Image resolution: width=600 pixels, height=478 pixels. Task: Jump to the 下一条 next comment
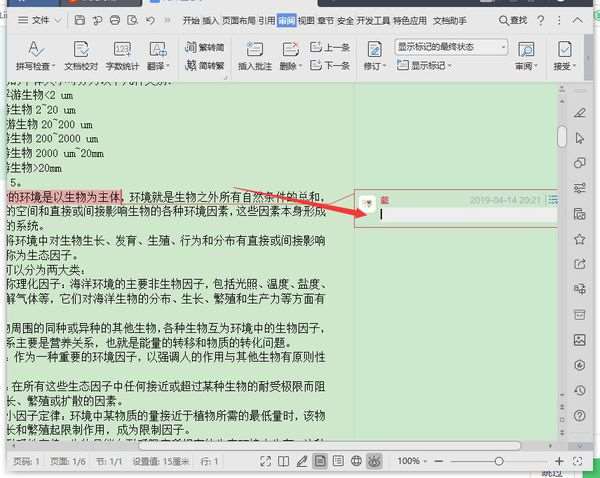330,65
